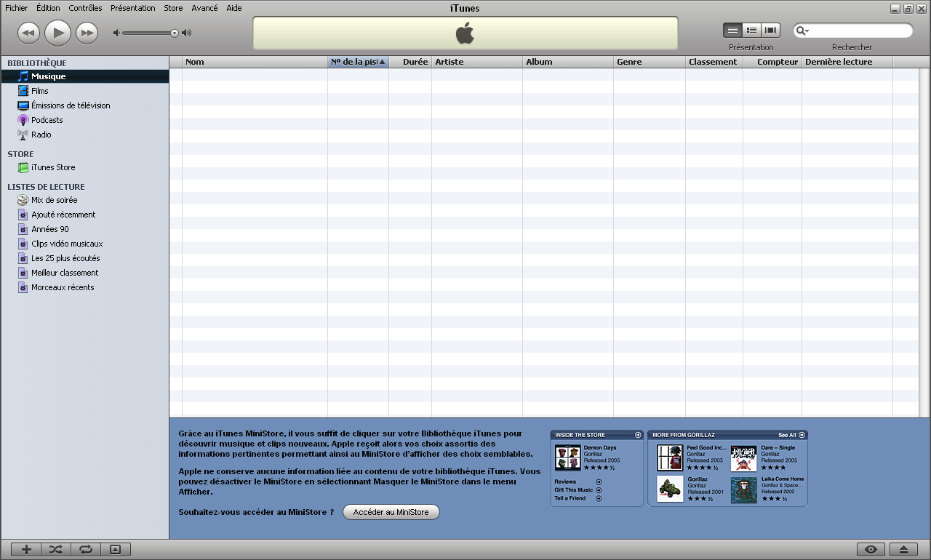Switch to grouped album view presentation

tap(752, 30)
